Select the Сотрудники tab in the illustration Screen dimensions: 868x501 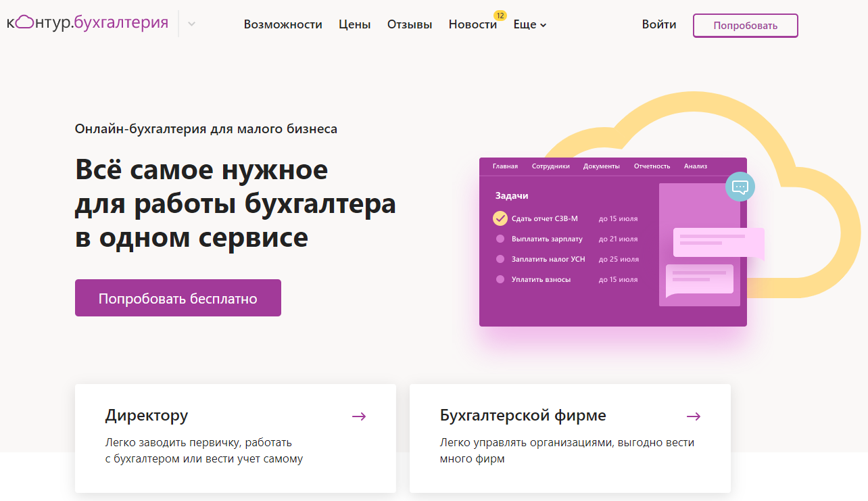tap(550, 166)
